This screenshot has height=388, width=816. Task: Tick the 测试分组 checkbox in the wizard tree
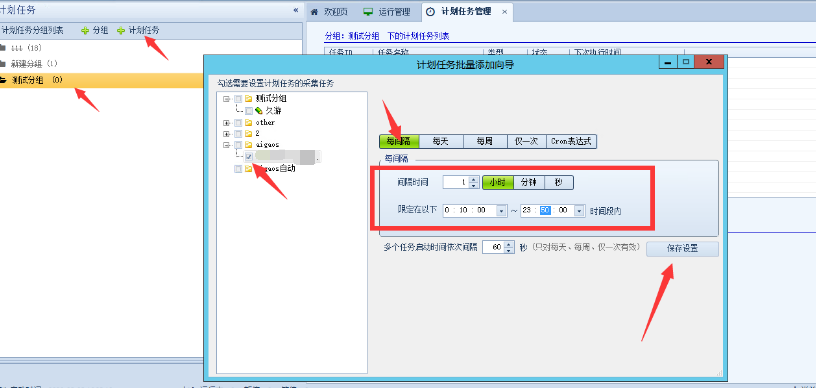[238, 98]
